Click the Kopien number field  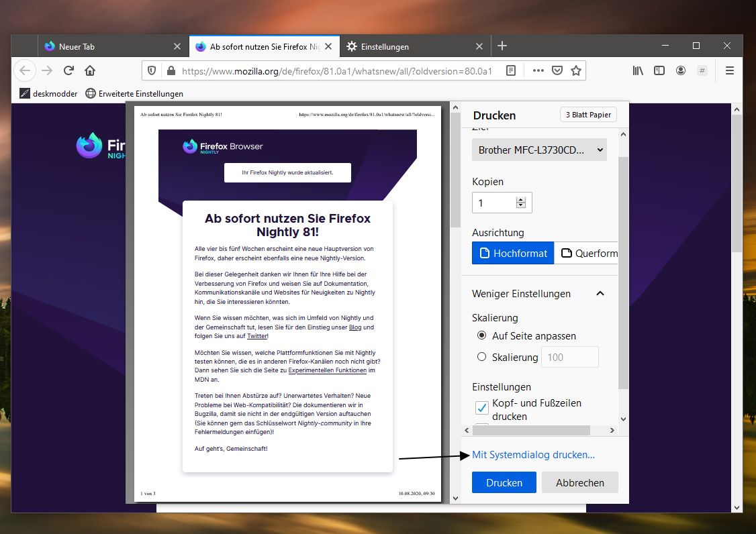502,203
